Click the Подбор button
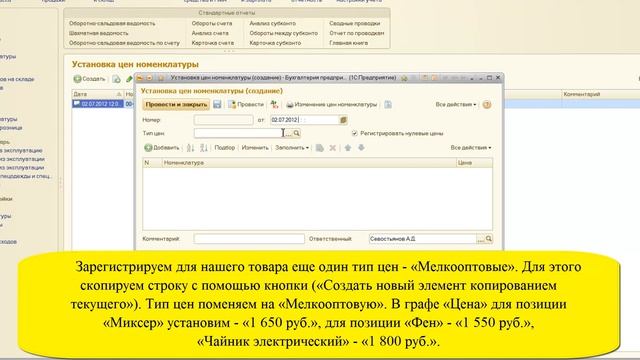Viewport: 640px width, 360px height. [224, 148]
